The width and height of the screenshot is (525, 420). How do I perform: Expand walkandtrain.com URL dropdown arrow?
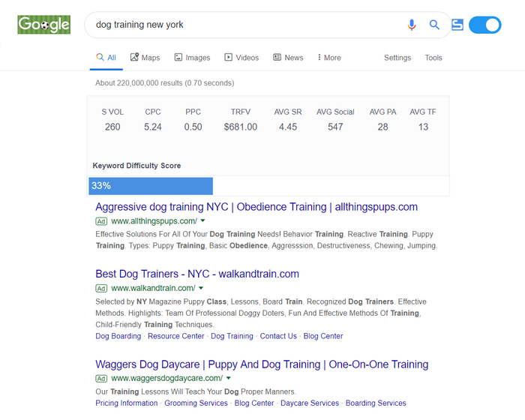(201, 288)
